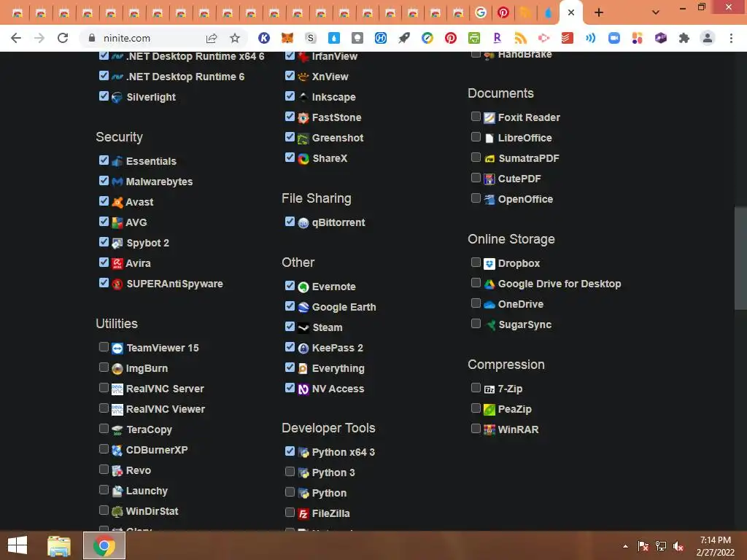
Task: Open the MetaMask fox extension
Action: (287, 38)
